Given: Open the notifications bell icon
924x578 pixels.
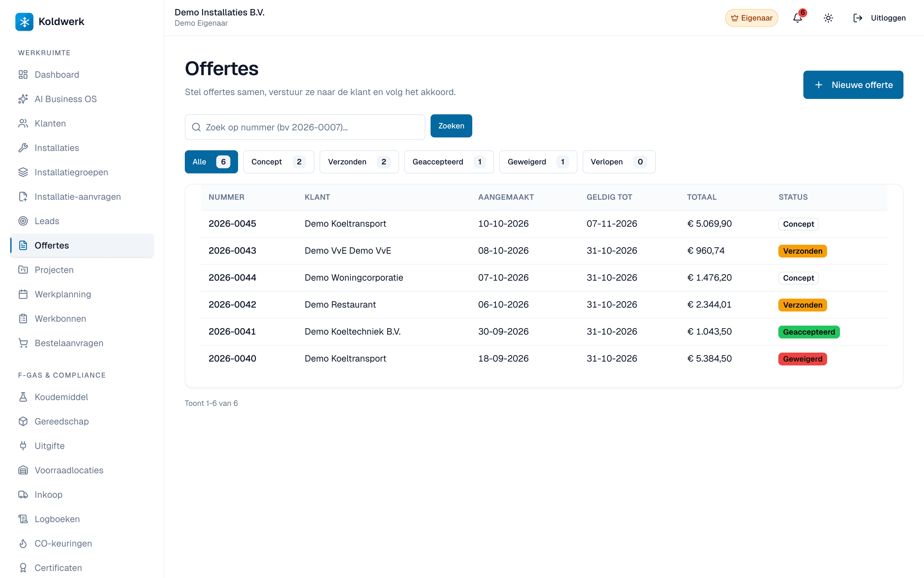Looking at the screenshot, I should coord(798,18).
